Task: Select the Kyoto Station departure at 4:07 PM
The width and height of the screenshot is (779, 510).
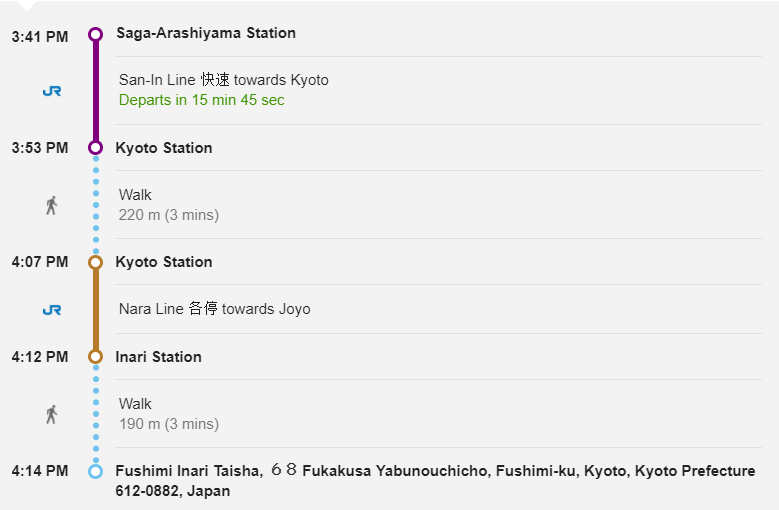Action: coord(164,262)
